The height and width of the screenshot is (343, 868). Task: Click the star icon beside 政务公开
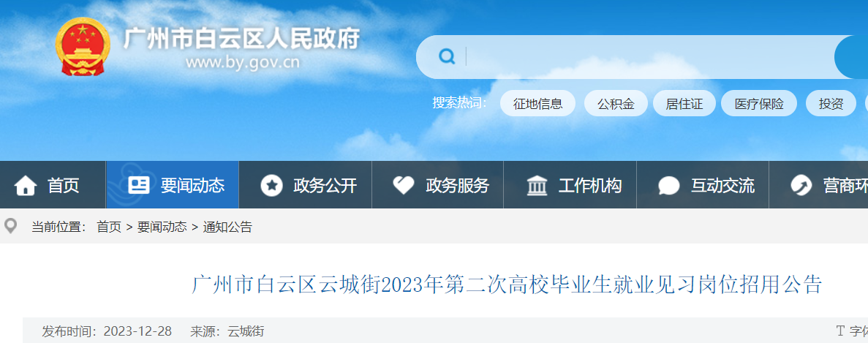pos(271,185)
